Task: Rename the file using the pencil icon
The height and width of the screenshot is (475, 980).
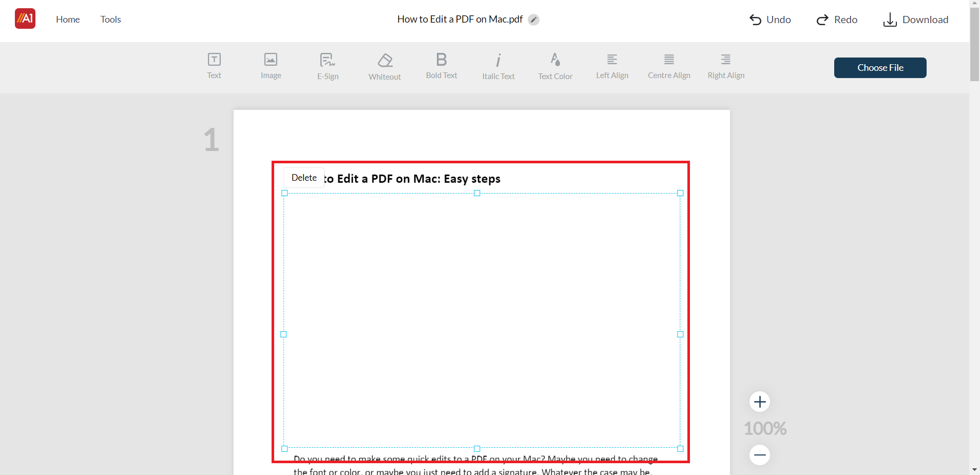Action: tap(534, 19)
